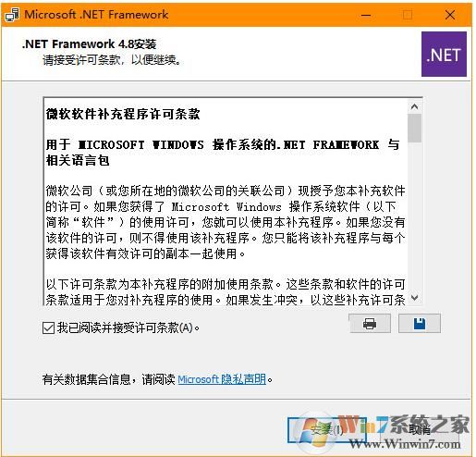The height and width of the screenshot is (457, 476).
Task: Print the license terms via printer icon
Action: pyautogui.click(x=370, y=324)
